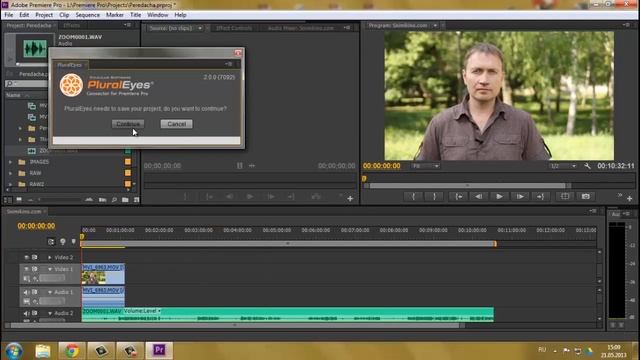Click Mark Out in Program monitor
Viewport: 640px width, 360px height.
(434, 197)
